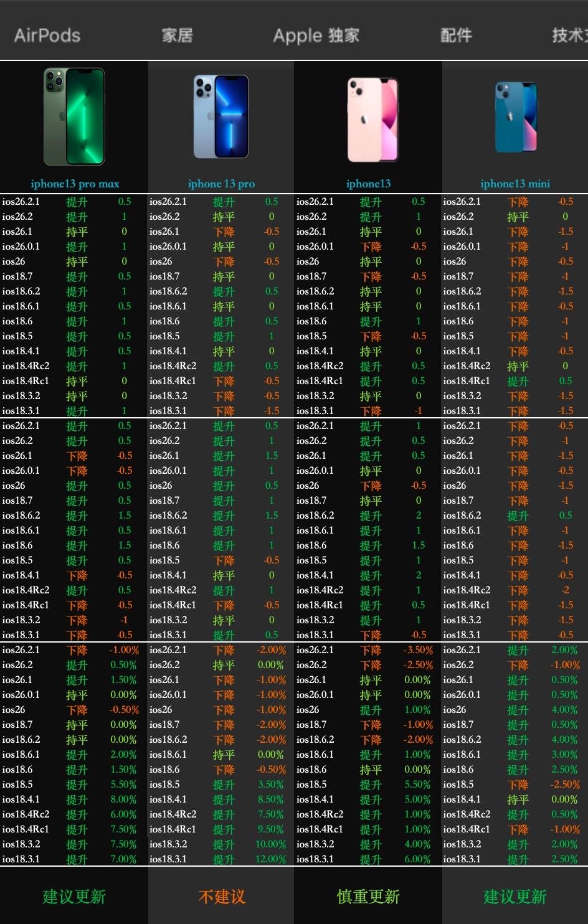
Task: Select -2.50% value for iPhone 13 ios26.2
Action: tap(418, 665)
